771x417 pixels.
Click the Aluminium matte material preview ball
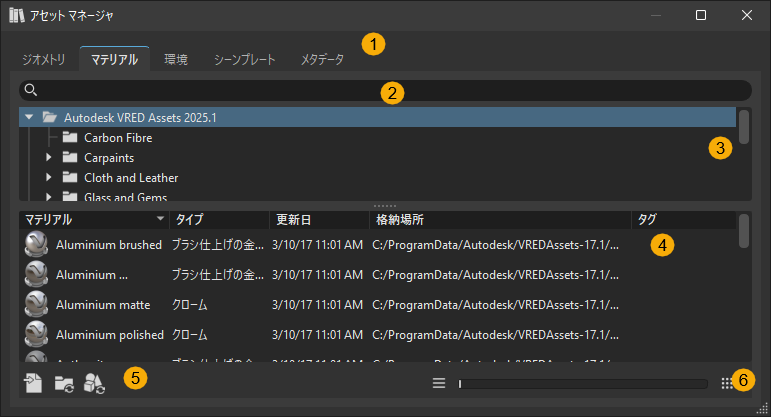pyautogui.click(x=36, y=304)
